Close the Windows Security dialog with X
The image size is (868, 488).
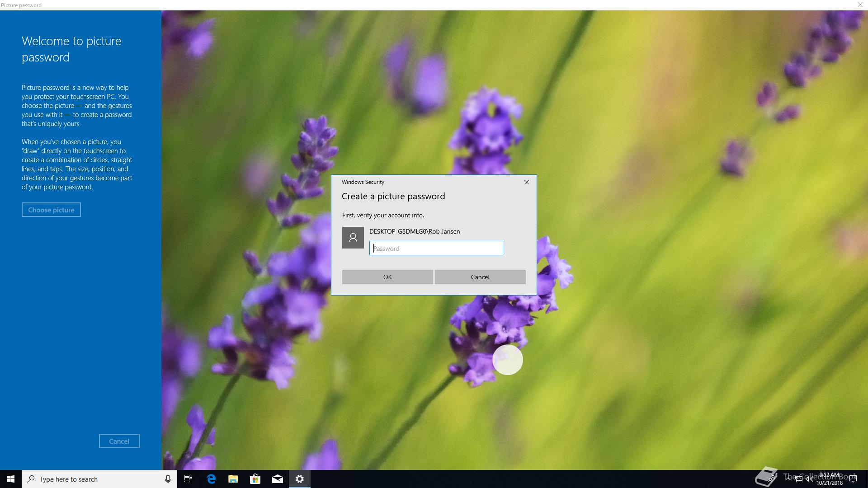coord(526,182)
